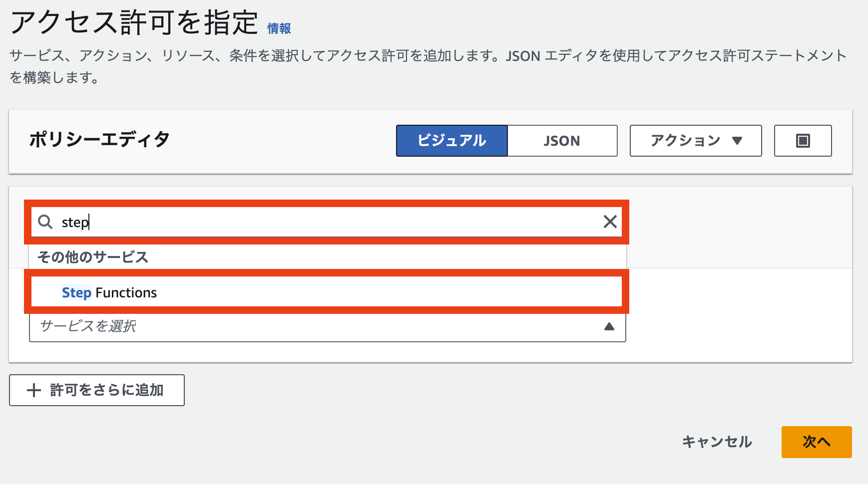
Task: Select Step Functions from the search results
Action: point(109,292)
